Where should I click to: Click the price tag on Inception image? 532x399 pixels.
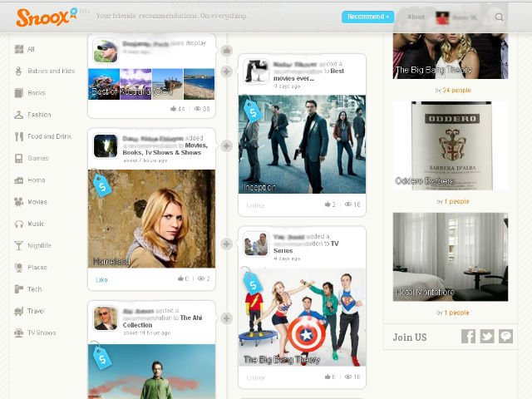click(253, 111)
